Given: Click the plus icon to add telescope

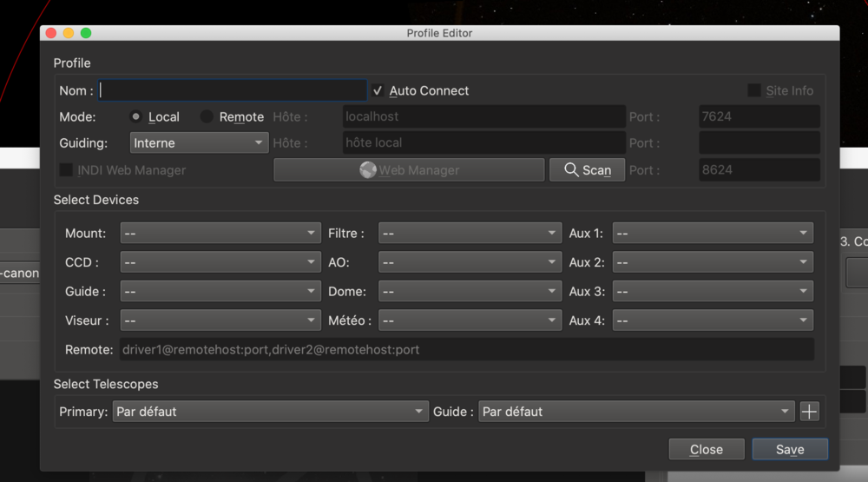Looking at the screenshot, I should (x=809, y=412).
